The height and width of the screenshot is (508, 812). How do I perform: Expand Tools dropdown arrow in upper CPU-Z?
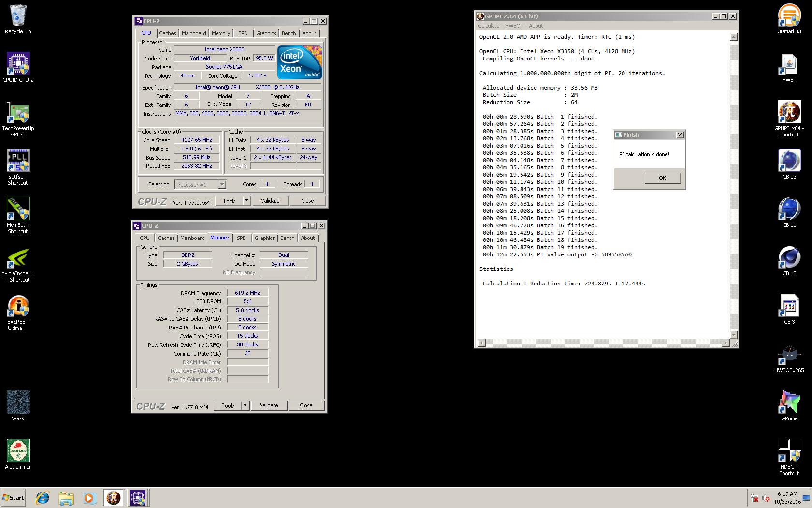pyautogui.click(x=246, y=201)
